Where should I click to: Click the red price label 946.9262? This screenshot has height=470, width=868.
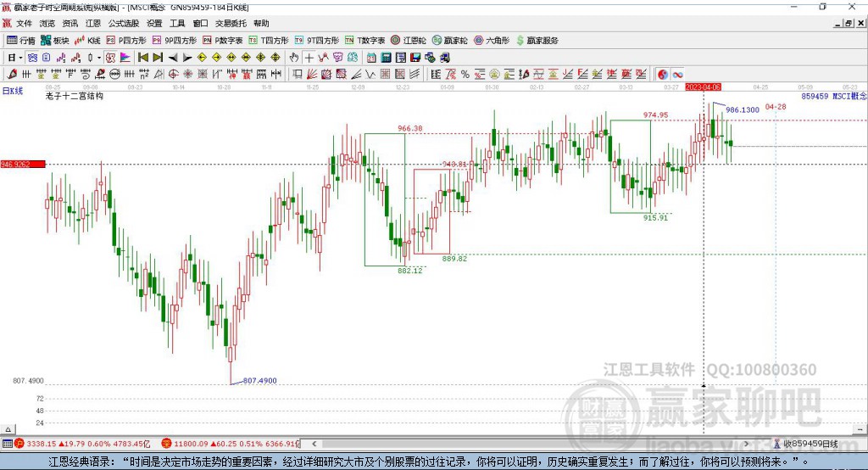23,164
